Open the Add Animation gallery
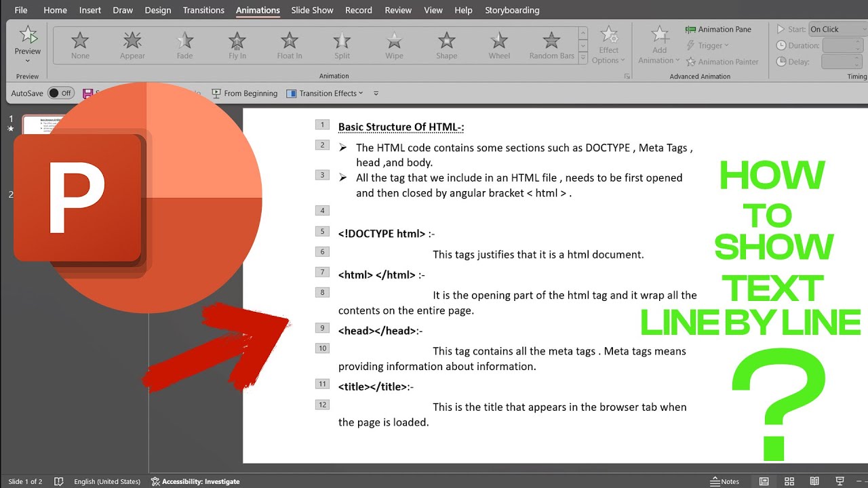This screenshot has height=488, width=868. point(658,45)
